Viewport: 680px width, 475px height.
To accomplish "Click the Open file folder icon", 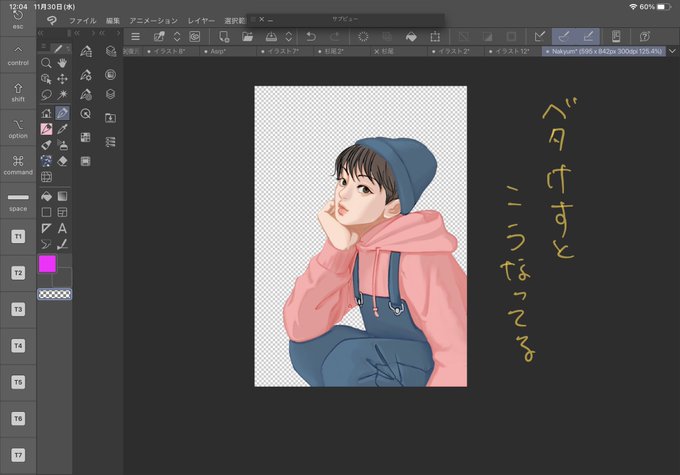I will pyautogui.click(x=248, y=37).
